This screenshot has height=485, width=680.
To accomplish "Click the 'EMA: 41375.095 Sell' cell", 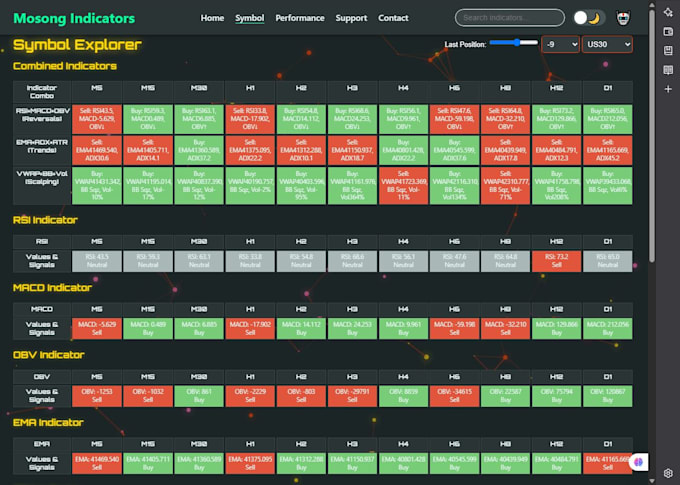I will [250, 463].
